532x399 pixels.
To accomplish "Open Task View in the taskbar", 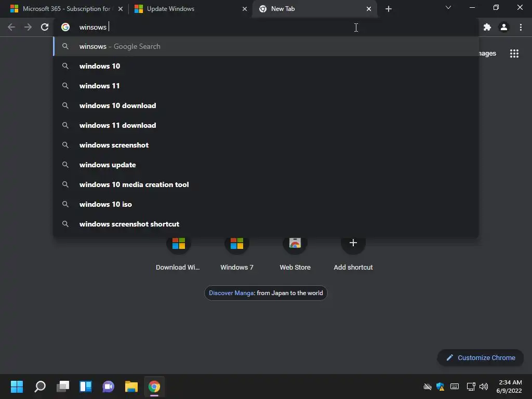I will pos(63,387).
